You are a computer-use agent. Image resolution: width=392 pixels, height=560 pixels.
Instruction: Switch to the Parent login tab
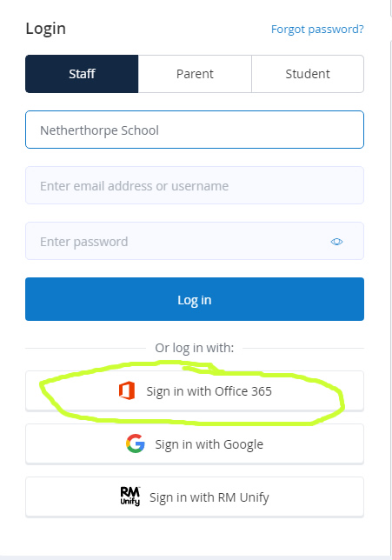pyautogui.click(x=195, y=74)
